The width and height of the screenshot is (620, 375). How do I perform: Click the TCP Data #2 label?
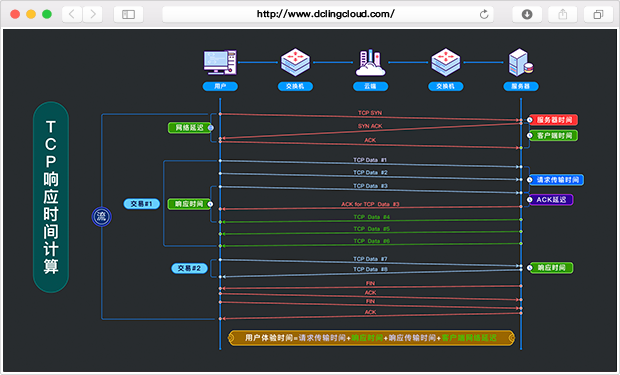(370, 172)
